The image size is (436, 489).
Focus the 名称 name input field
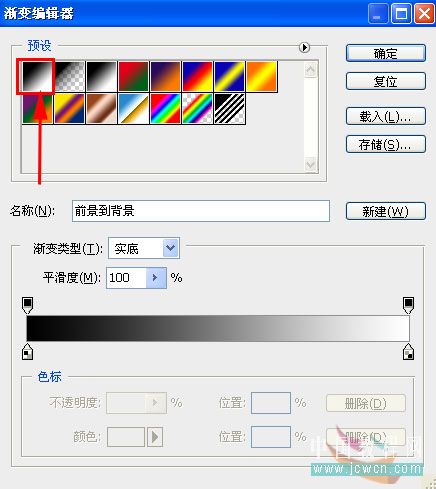201,211
